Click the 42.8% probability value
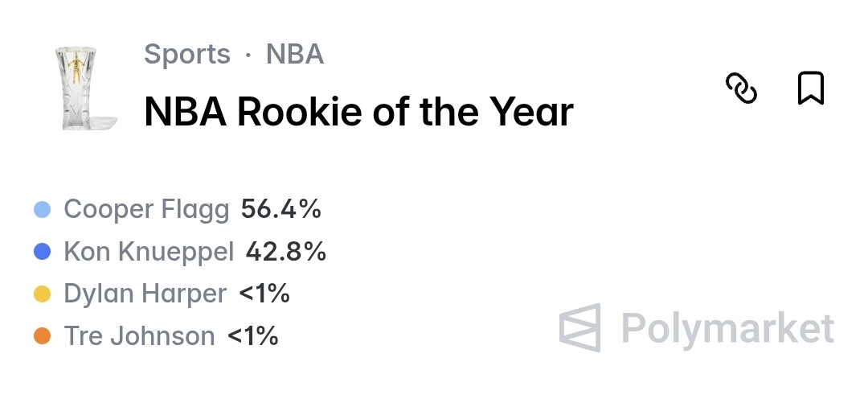The width and height of the screenshot is (868, 407). [x=286, y=252]
